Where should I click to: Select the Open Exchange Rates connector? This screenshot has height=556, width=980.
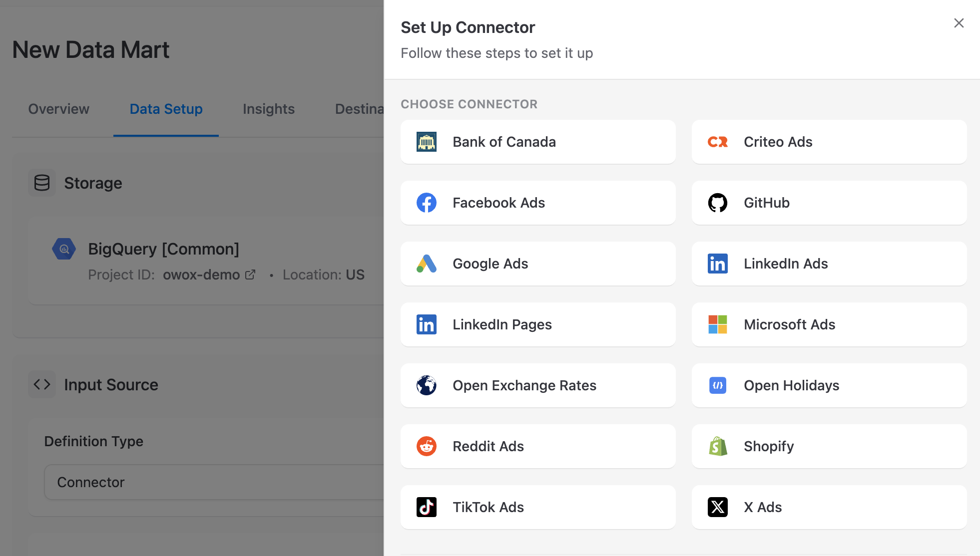point(537,385)
